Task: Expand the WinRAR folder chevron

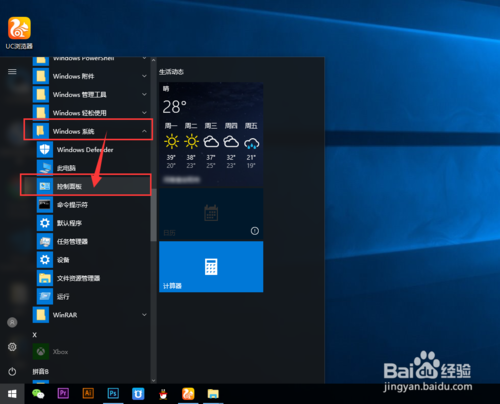Action: [x=144, y=315]
